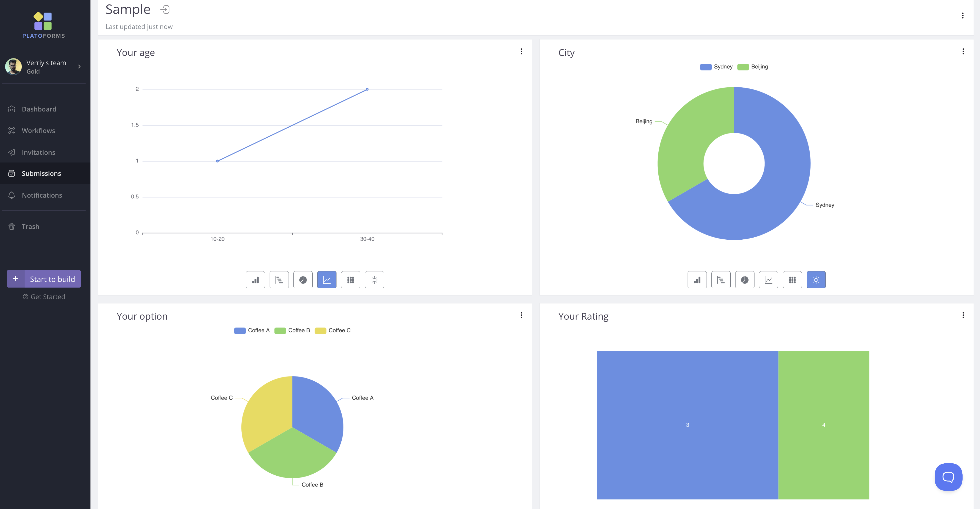Image resolution: width=980 pixels, height=509 pixels.
Task: Switch Your age chart to bar chart
Action: tap(255, 280)
